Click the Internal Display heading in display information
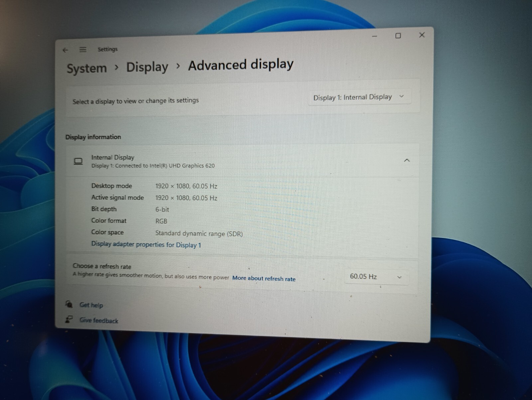Screen dimensions: 532x400 [x=113, y=157]
